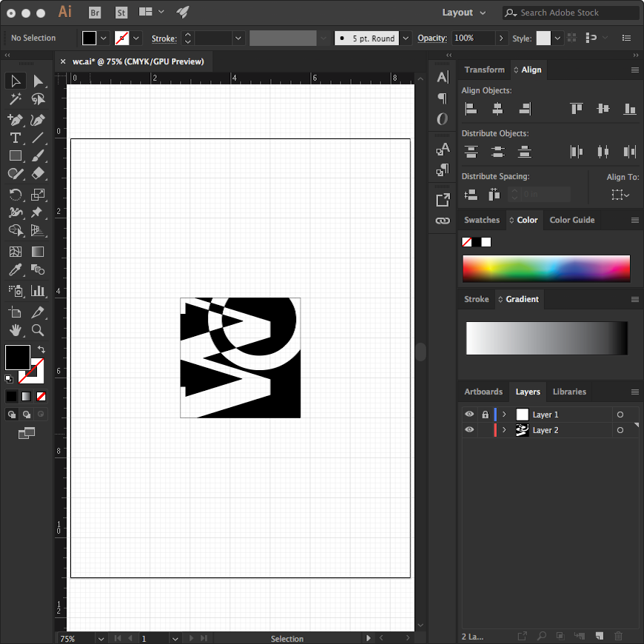Choose the Hand tool
644x644 pixels.
(x=15, y=330)
